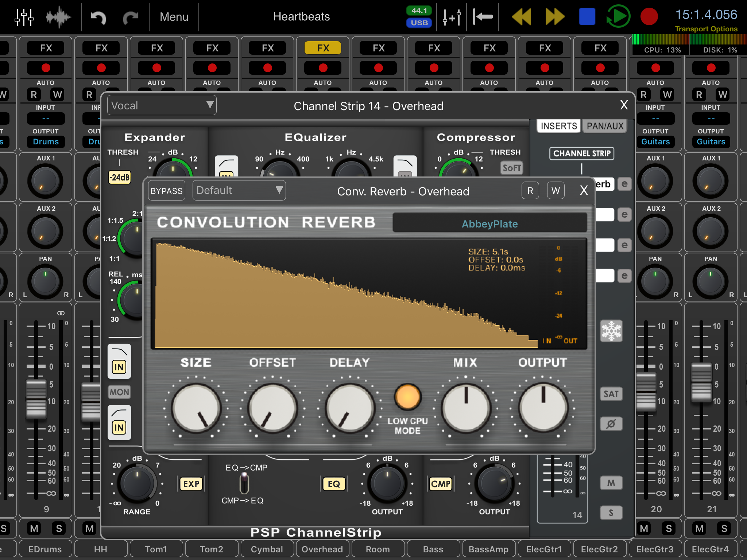
Task: Switch to the PAN/AUX tab
Action: (x=605, y=126)
